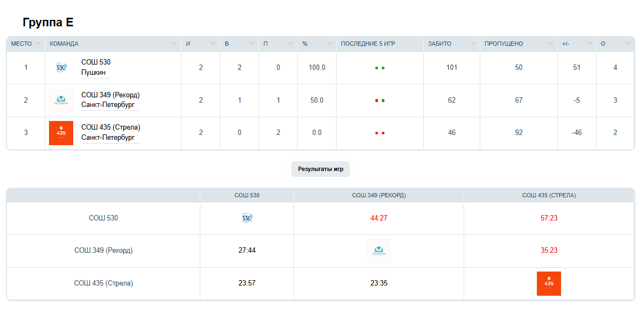Click СОШ 349 (Рекорд) logo in standings
Viewport: 644px width, 321px height.
pyautogui.click(x=61, y=100)
